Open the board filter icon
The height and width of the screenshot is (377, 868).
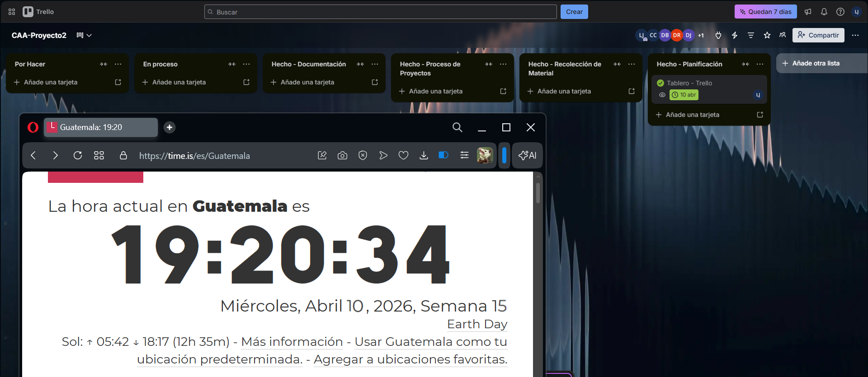point(751,35)
